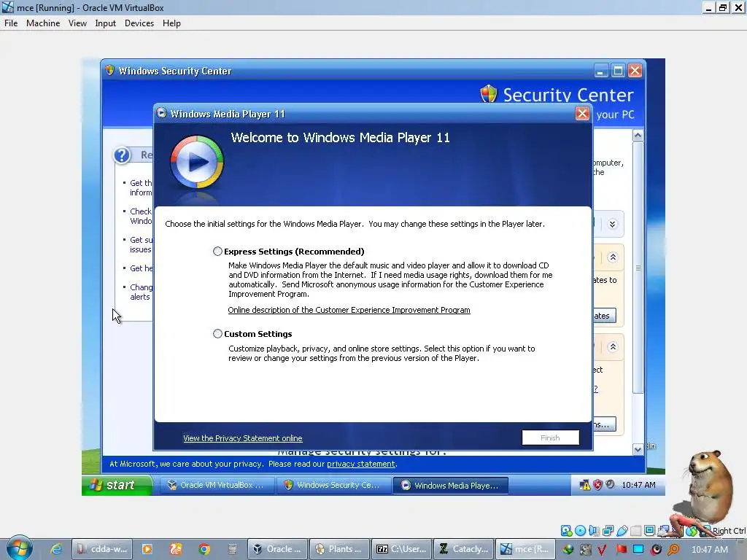
Task: Click VirtualBox hard disk activity indicator
Action: 566,531
